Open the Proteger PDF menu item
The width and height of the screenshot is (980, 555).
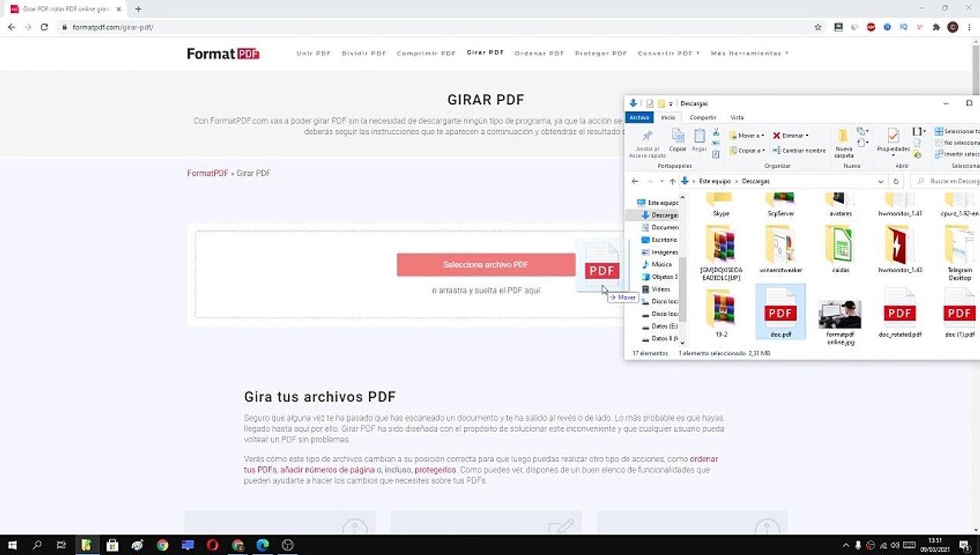[601, 53]
